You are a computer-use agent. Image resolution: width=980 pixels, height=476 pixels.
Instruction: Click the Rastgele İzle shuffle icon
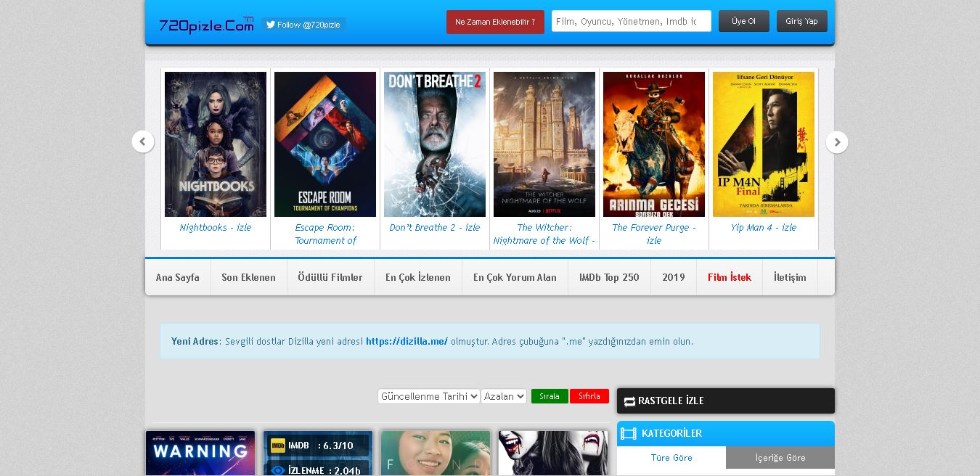point(629,401)
